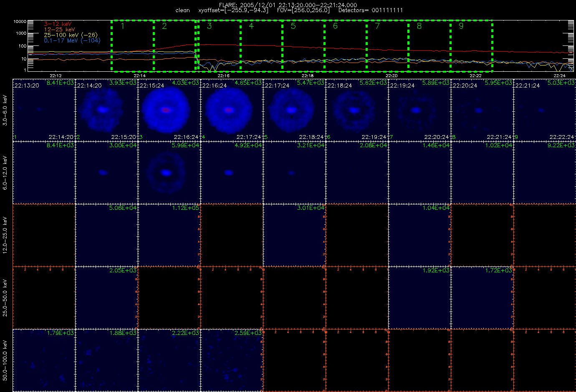
Task: Click the 3.0-6.0 keV image labeled 3.93E+03
Action: click(106, 110)
